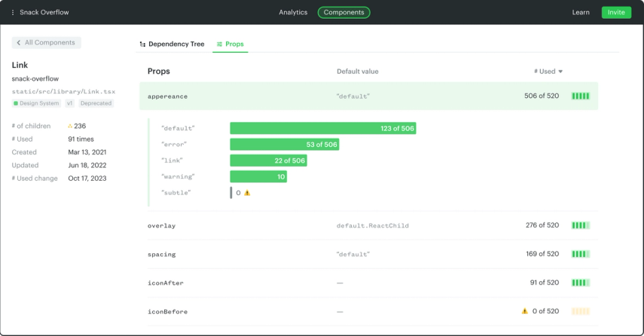This screenshot has width=644, height=336.
Task: Click the spacing usage meter bars
Action: pyautogui.click(x=581, y=254)
